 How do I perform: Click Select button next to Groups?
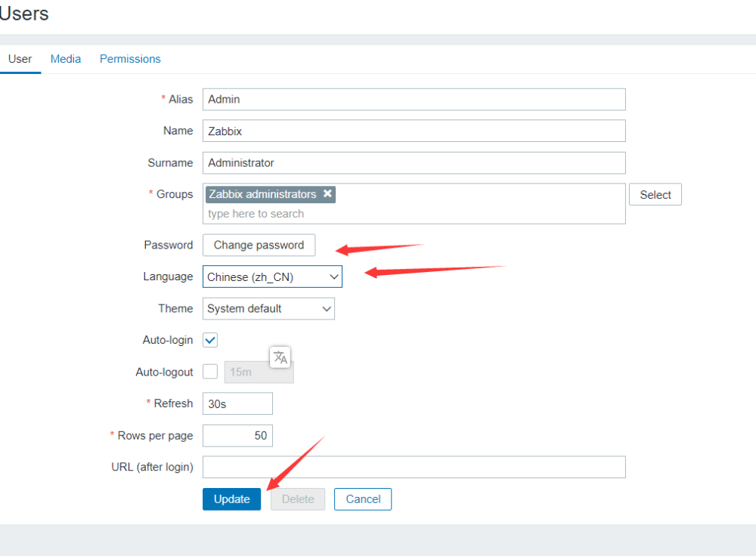[655, 195]
